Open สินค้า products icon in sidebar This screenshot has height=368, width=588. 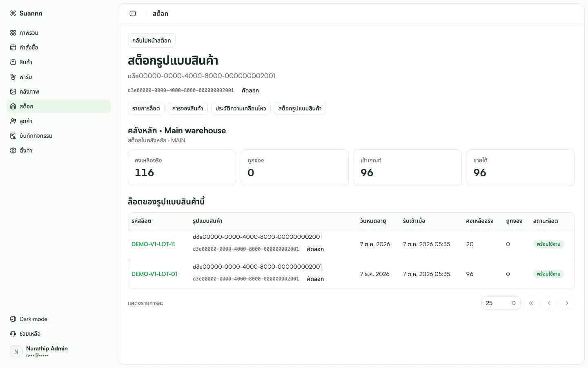(x=13, y=62)
